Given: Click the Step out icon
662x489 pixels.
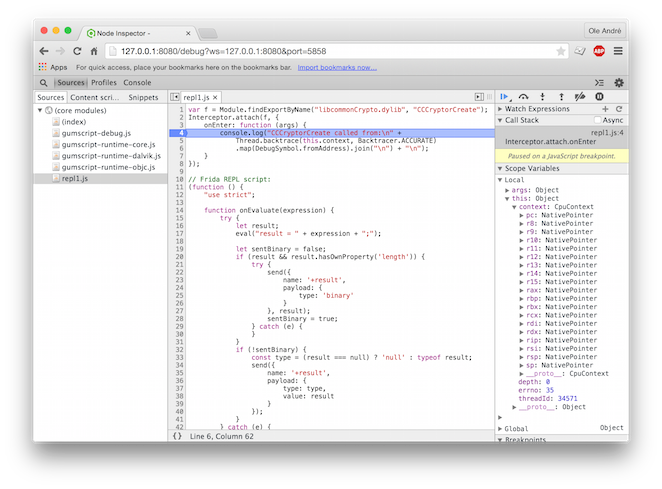Looking at the screenshot, I should click(561, 97).
